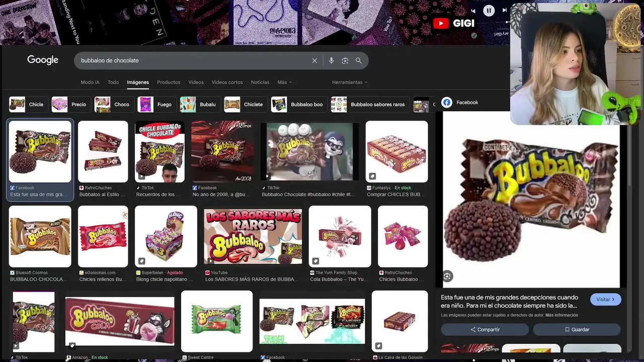Open the RetroChuches pink Chicles Bubbaloo thumbnail
Viewport: 644px width, 362px height.
(x=403, y=236)
